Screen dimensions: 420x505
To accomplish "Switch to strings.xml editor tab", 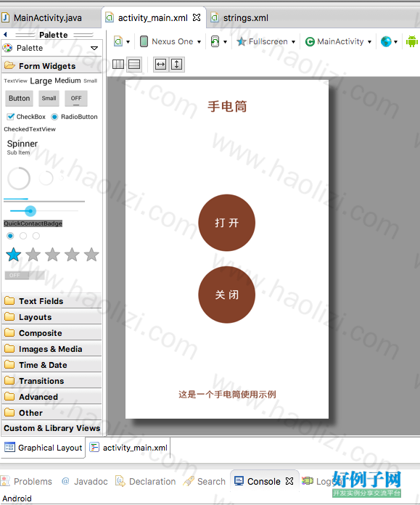I will click(239, 17).
